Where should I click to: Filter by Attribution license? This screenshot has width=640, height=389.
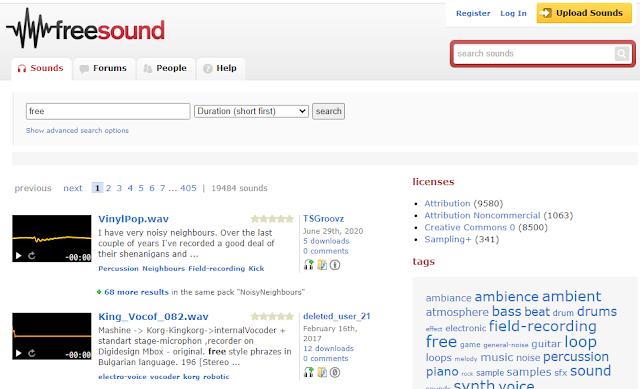[447, 203]
